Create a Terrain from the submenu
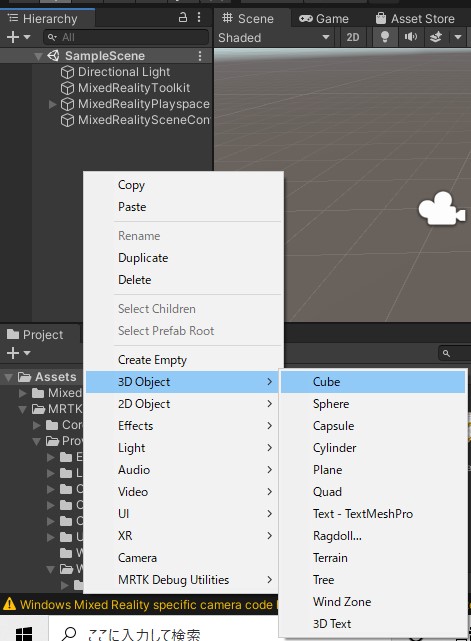Viewport: 471px width, 641px height. pos(372,558)
